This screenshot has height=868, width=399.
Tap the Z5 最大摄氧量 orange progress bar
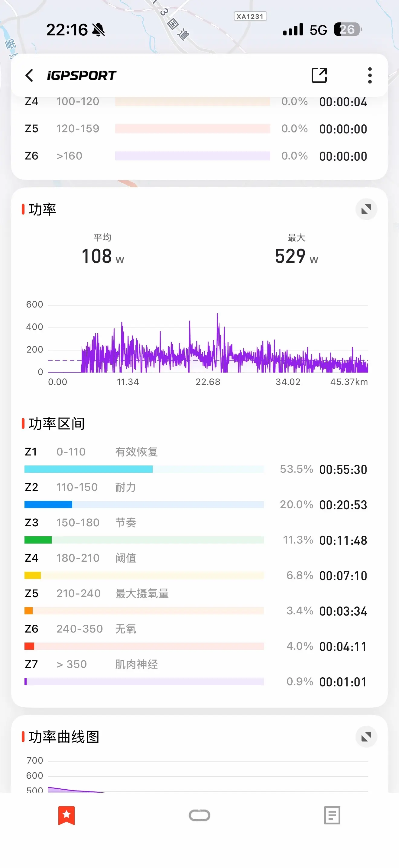coord(144,610)
